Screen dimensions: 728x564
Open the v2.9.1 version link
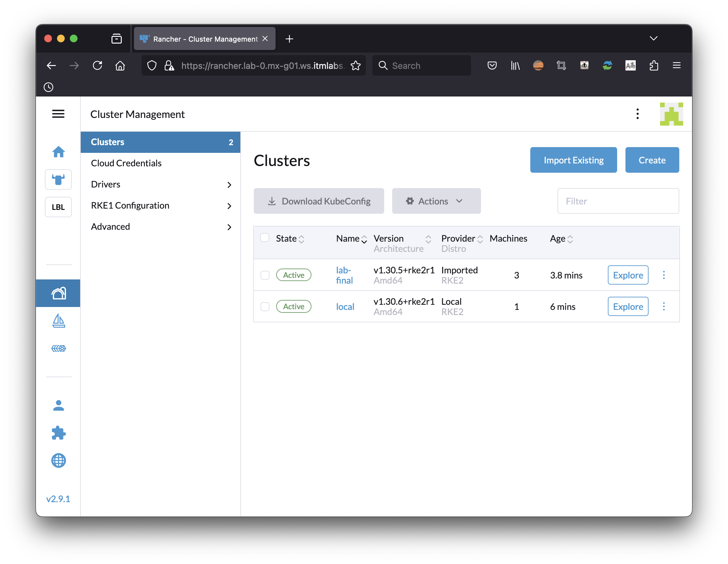coord(58,499)
